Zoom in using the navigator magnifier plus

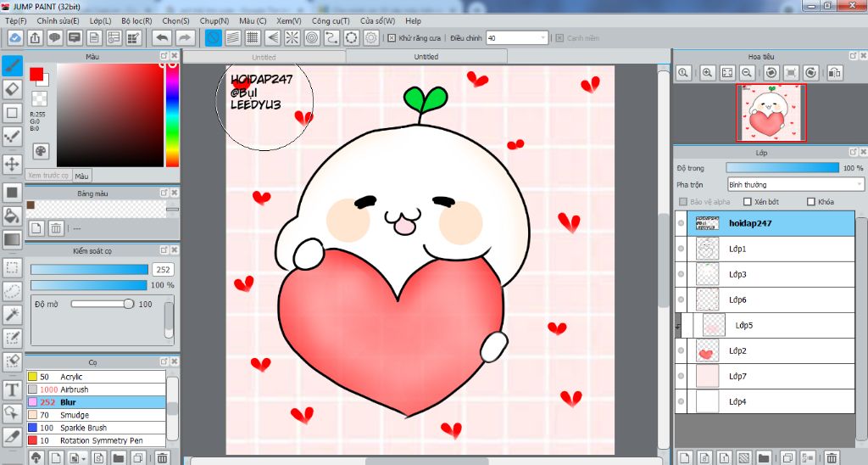pos(707,73)
